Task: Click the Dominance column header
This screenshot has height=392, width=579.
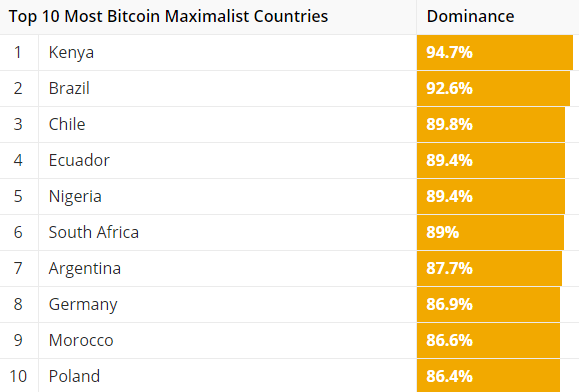Action: tap(470, 17)
